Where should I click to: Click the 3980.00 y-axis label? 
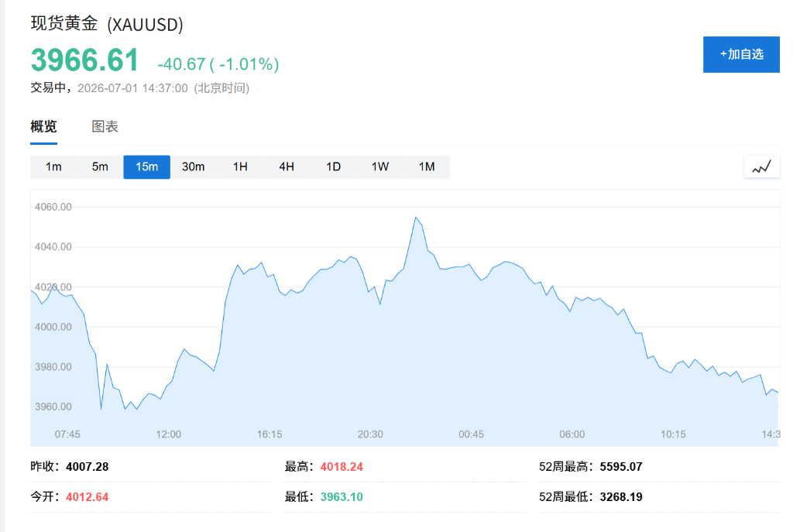[x=53, y=367]
